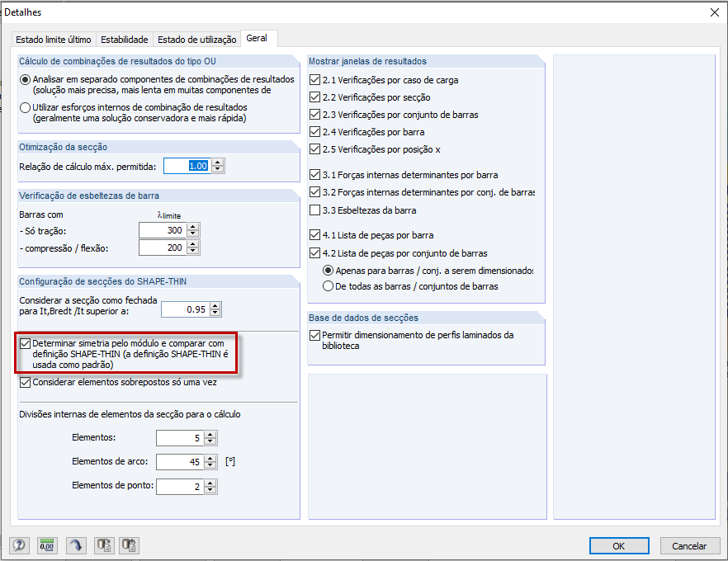Choose Utilizar esforços internos de combinação option
This screenshot has width=728, height=561.
tap(25, 107)
